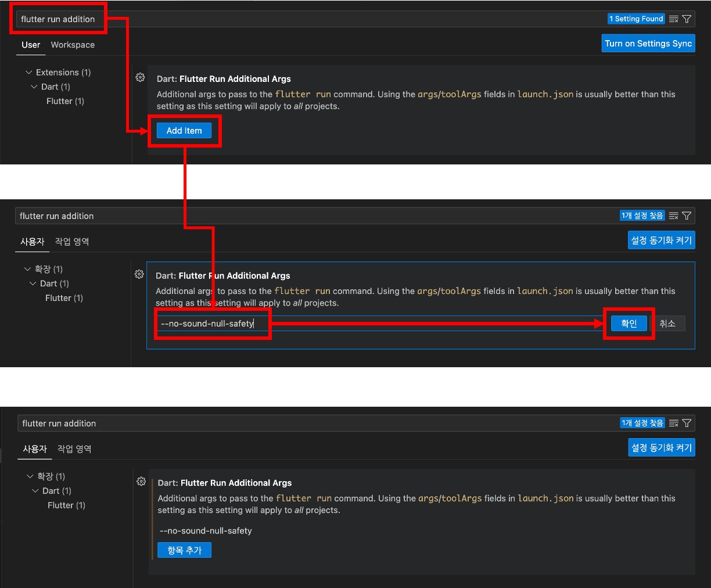Click 설정 동기화 켜기 in the middle panel
The width and height of the screenshot is (711, 588).
pos(662,241)
